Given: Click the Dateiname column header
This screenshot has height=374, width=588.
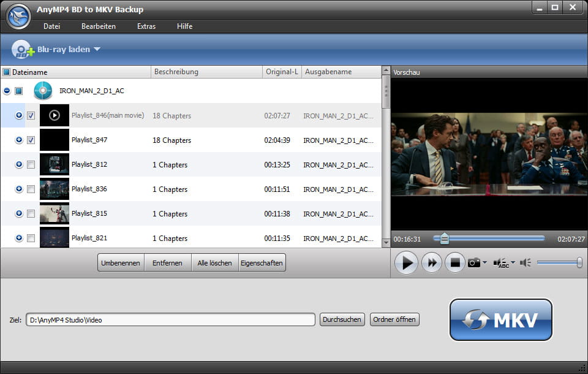Looking at the screenshot, I should (76, 72).
